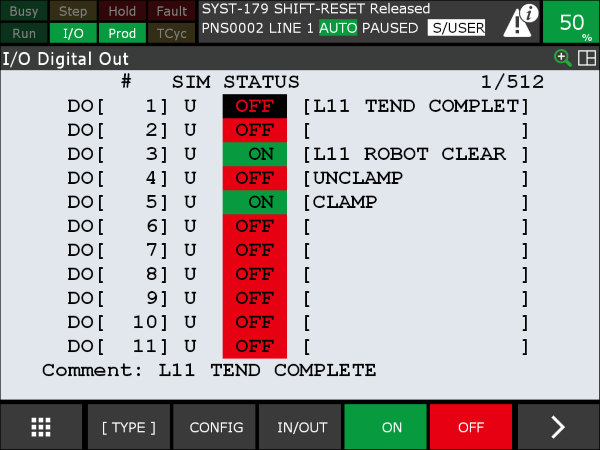Click the I/O status indicator
The image size is (600, 450).
tap(73, 33)
